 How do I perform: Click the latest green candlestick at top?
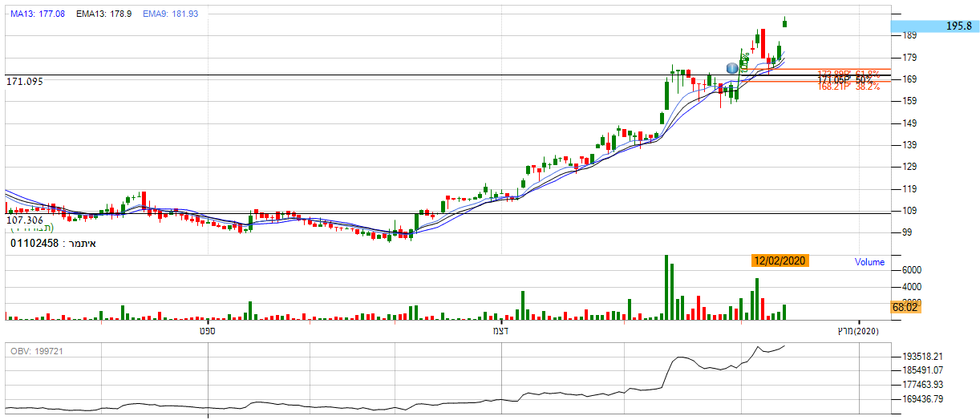coord(784,22)
